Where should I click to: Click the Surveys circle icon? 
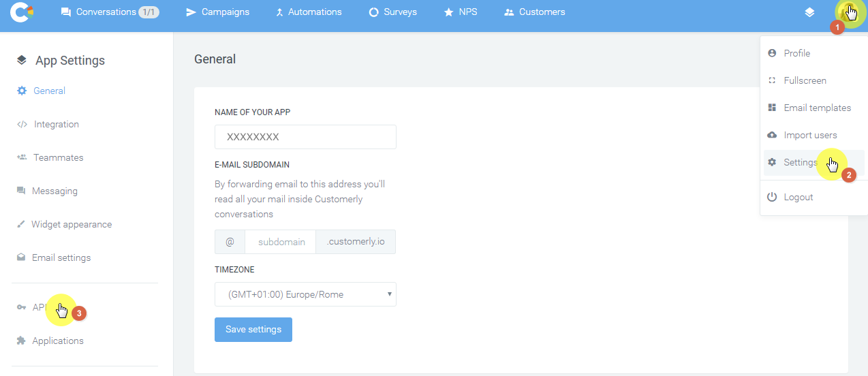(x=373, y=12)
